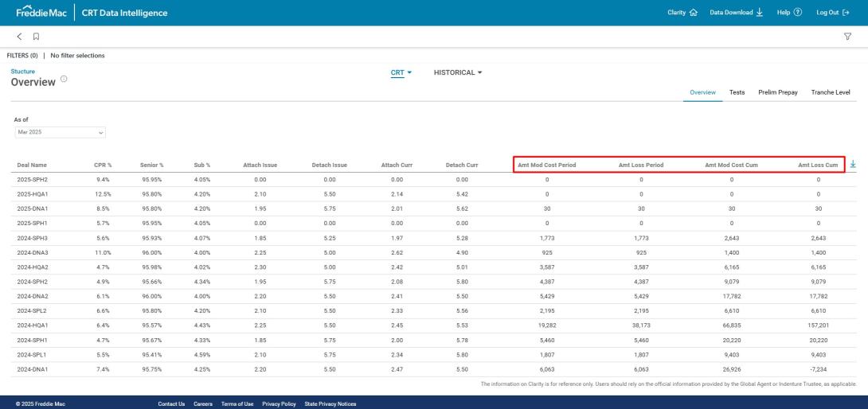This screenshot has height=409, width=868.
Task: Log Out of the application
Action: [833, 12]
